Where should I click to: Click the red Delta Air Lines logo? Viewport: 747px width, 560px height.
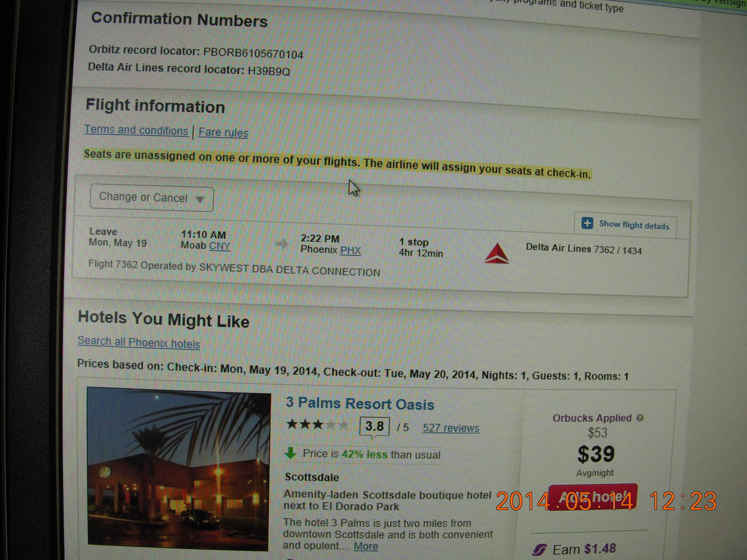tap(497, 254)
